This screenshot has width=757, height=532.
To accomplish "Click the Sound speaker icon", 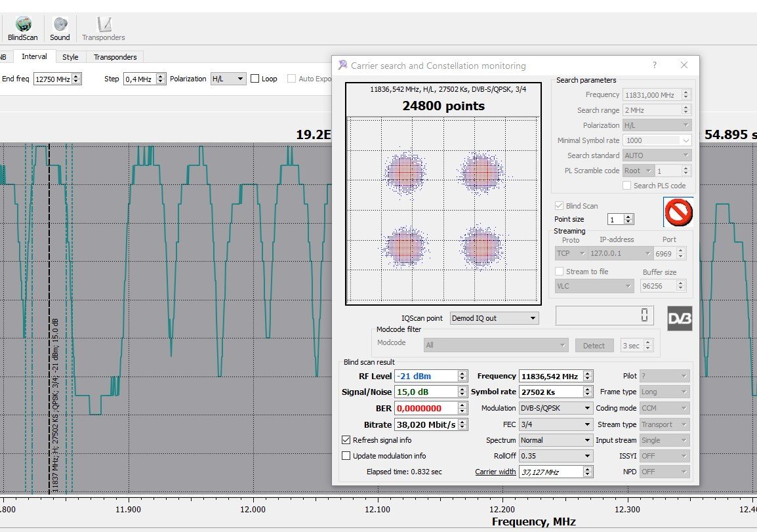I will point(60,24).
